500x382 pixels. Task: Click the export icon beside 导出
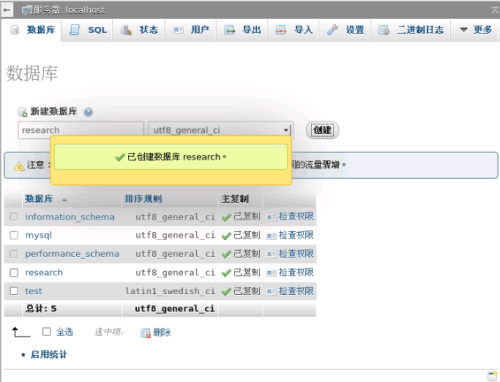(229, 30)
